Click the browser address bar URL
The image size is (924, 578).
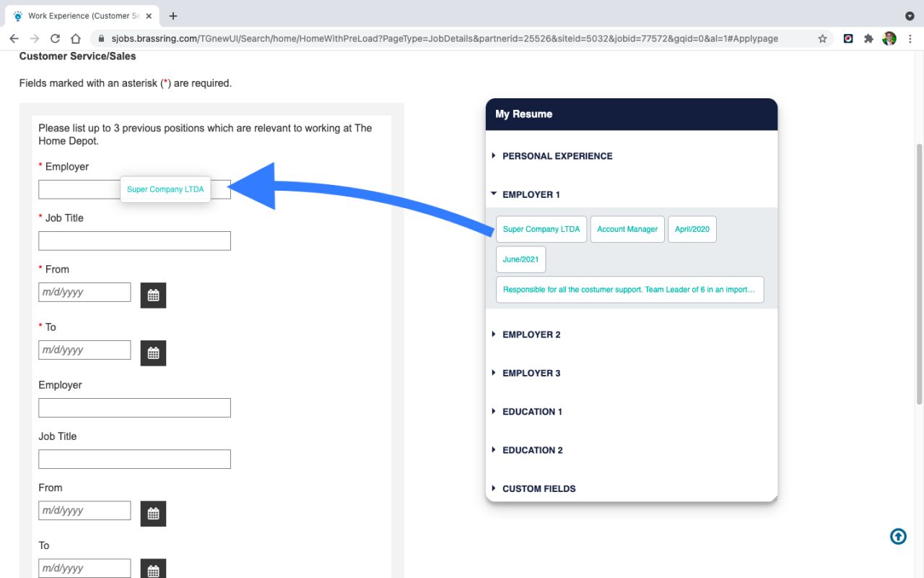[445, 39]
